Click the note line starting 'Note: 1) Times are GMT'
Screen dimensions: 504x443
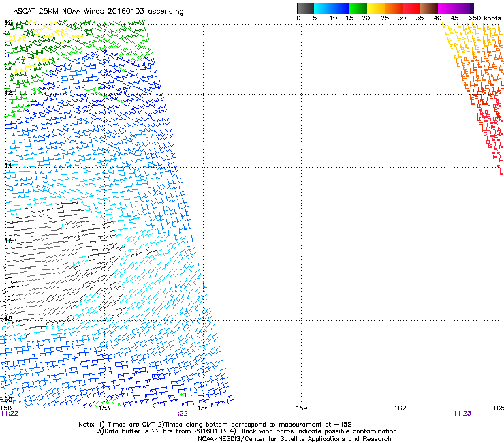point(215,425)
